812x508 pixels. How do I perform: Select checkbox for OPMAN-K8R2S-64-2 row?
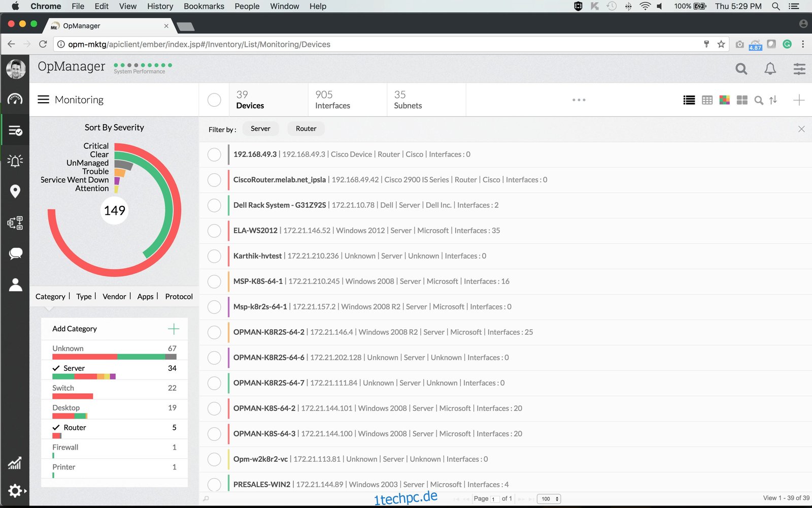(214, 332)
